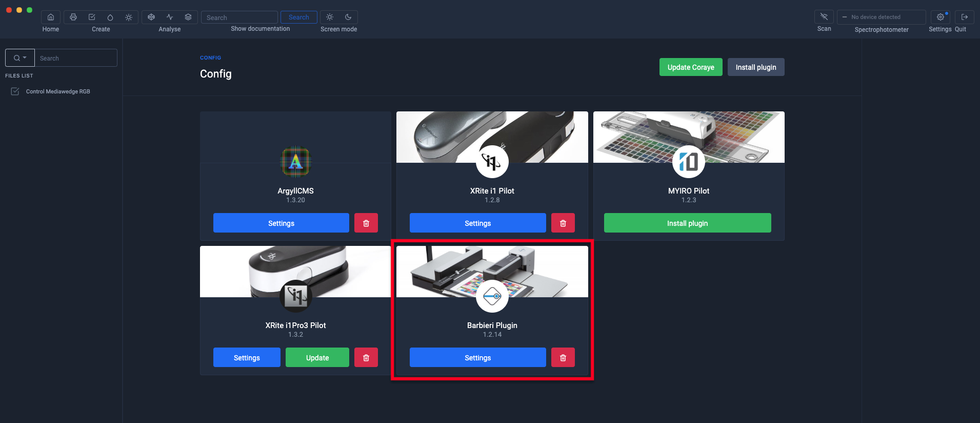
Task: Click the Update Coraye button
Action: 691,67
